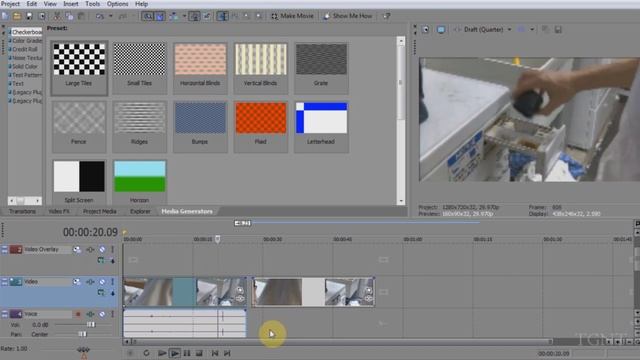640x360 pixels.
Task: Click the Show Me How button
Action: click(x=348, y=16)
